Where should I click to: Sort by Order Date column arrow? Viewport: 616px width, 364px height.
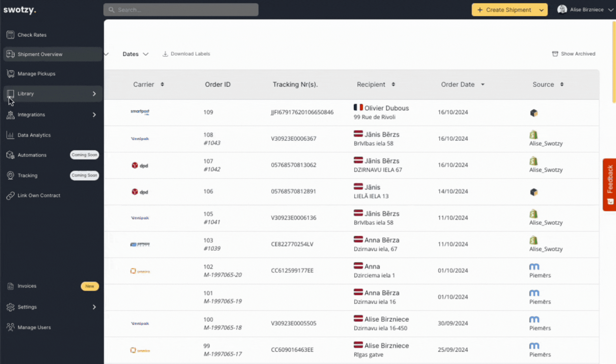482,85
